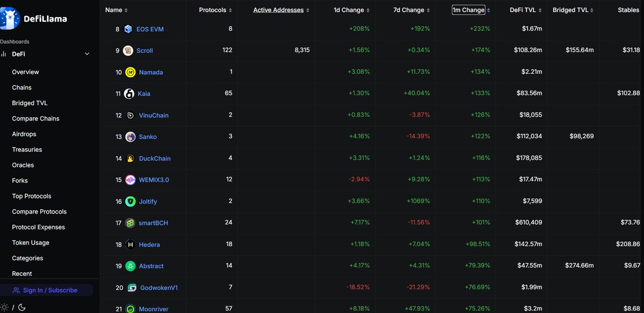Open Top Protocols sidebar item
The height and width of the screenshot is (313, 644).
click(x=32, y=196)
